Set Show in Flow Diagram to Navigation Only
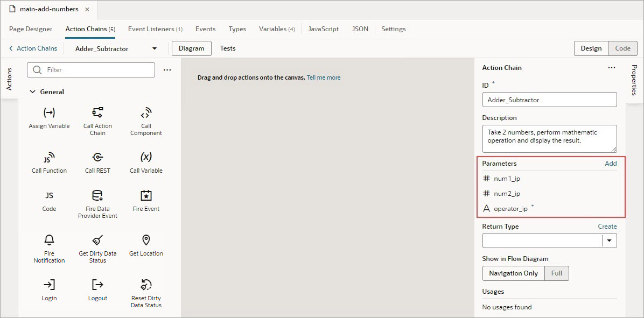The width and height of the screenshot is (644, 318). click(513, 273)
